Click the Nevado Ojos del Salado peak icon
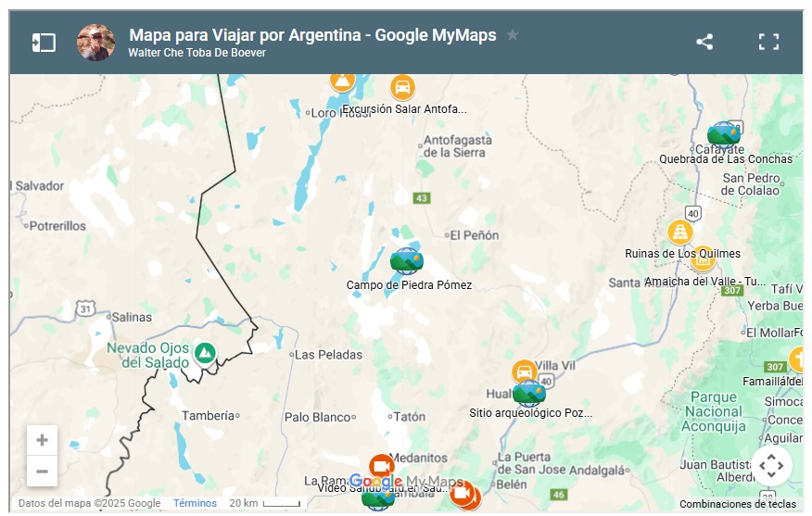The height and width of the screenshot is (516, 812). pyautogui.click(x=205, y=354)
